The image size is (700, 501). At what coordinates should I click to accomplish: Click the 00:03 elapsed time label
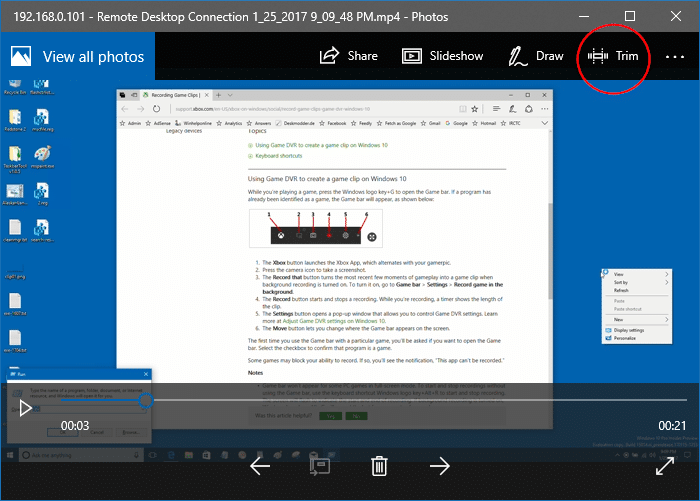pyautogui.click(x=76, y=425)
